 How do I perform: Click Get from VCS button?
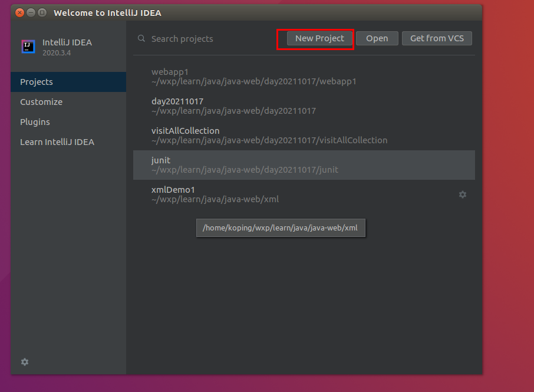[x=437, y=38]
